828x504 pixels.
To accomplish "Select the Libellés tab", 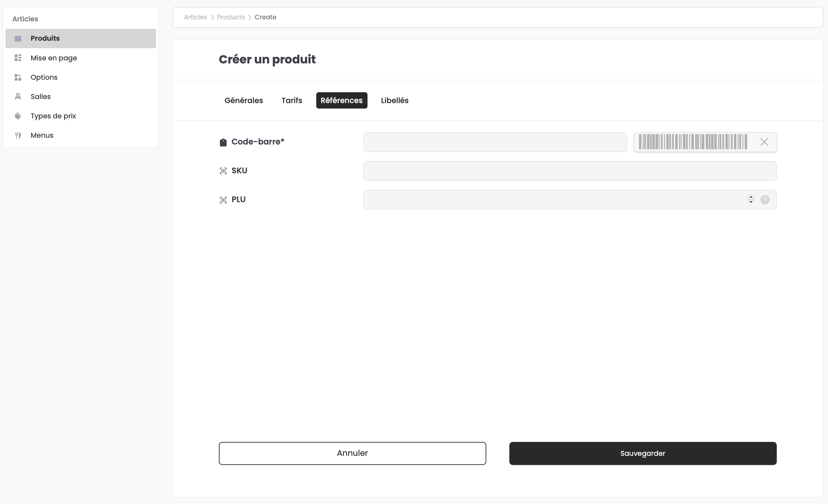I will tap(394, 100).
